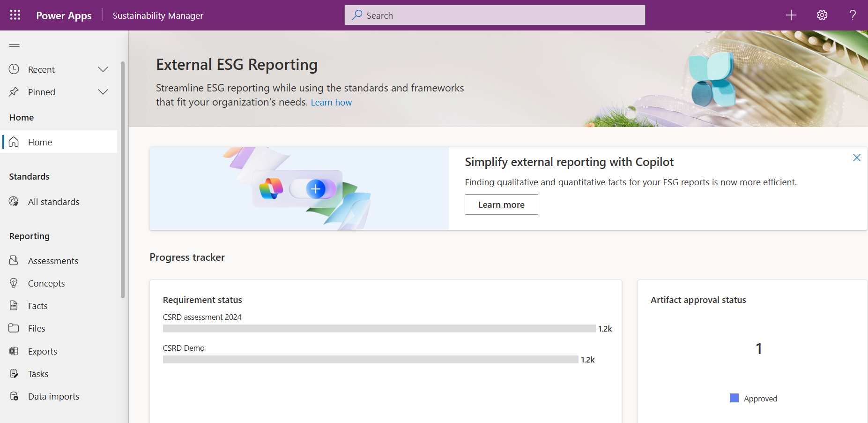This screenshot has height=423, width=868.
Task: Click the Tasks checklist icon
Action: pyautogui.click(x=14, y=374)
